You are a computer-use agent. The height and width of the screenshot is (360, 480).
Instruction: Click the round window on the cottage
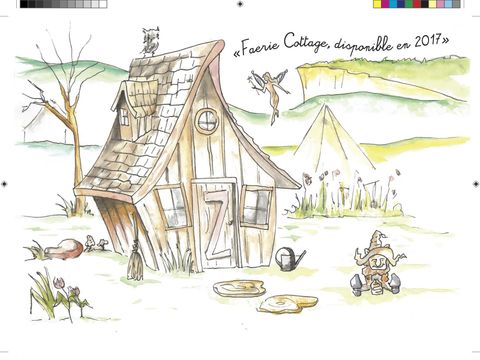point(207,120)
